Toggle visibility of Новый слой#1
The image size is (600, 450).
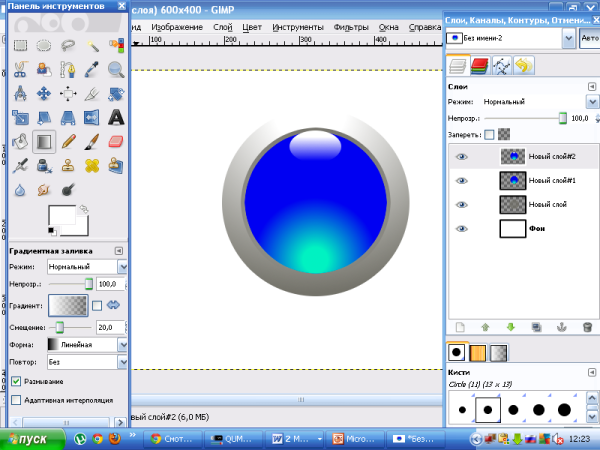[x=461, y=180]
